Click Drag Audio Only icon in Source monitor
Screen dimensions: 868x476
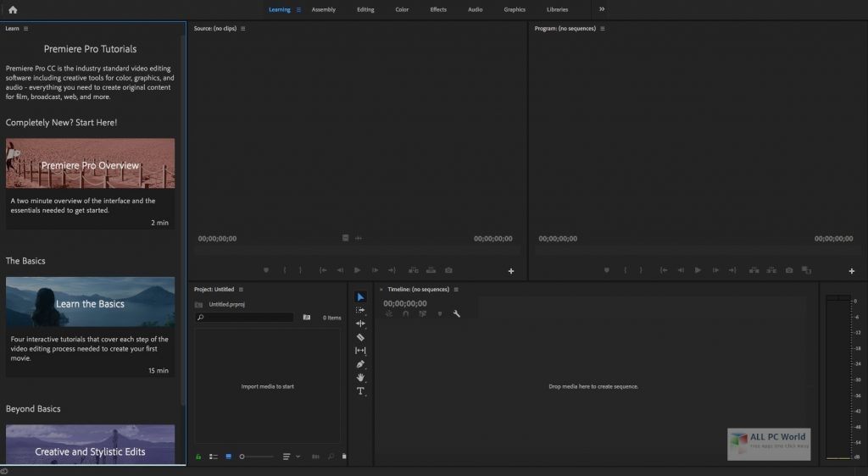pos(359,238)
